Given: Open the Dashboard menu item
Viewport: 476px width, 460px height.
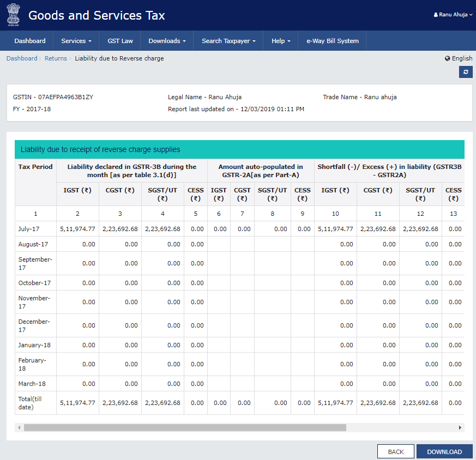Looking at the screenshot, I should click(30, 41).
